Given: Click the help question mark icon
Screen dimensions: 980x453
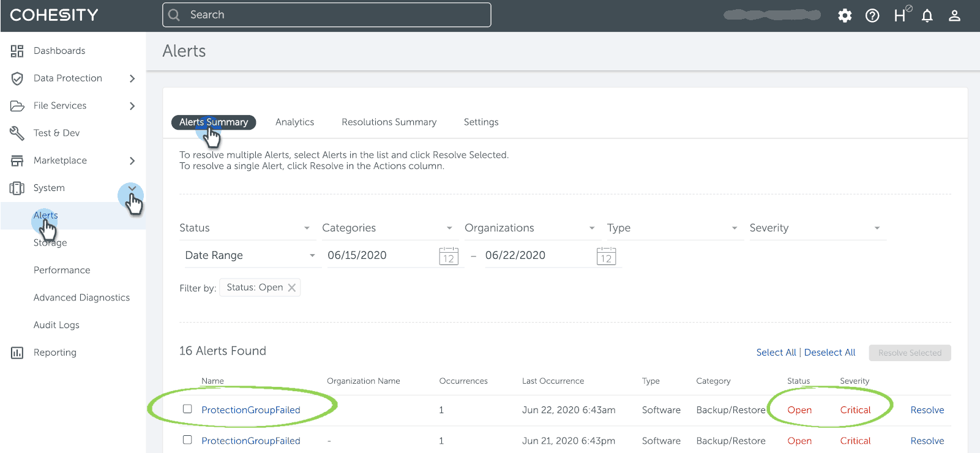Looking at the screenshot, I should 872,15.
